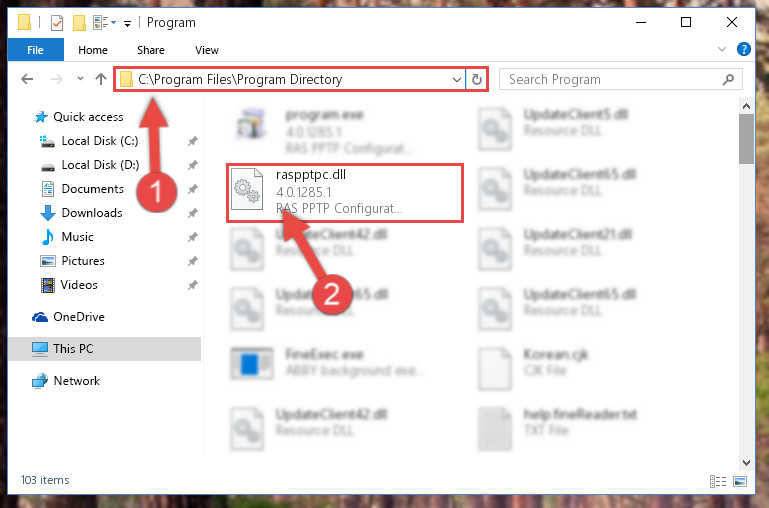Viewport: 769px width, 508px height.
Task: Open the address bar history dropdown
Action: point(457,79)
